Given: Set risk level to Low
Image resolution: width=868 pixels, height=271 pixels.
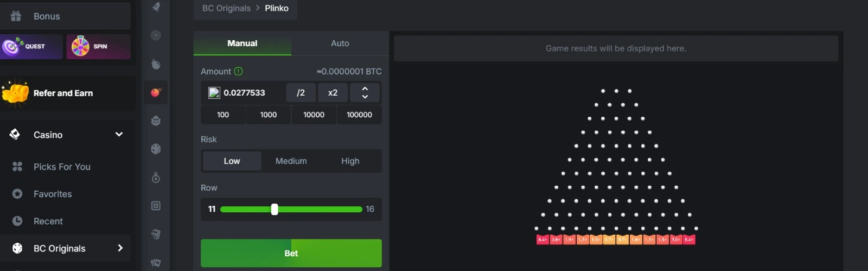Looking at the screenshot, I should pos(232,161).
